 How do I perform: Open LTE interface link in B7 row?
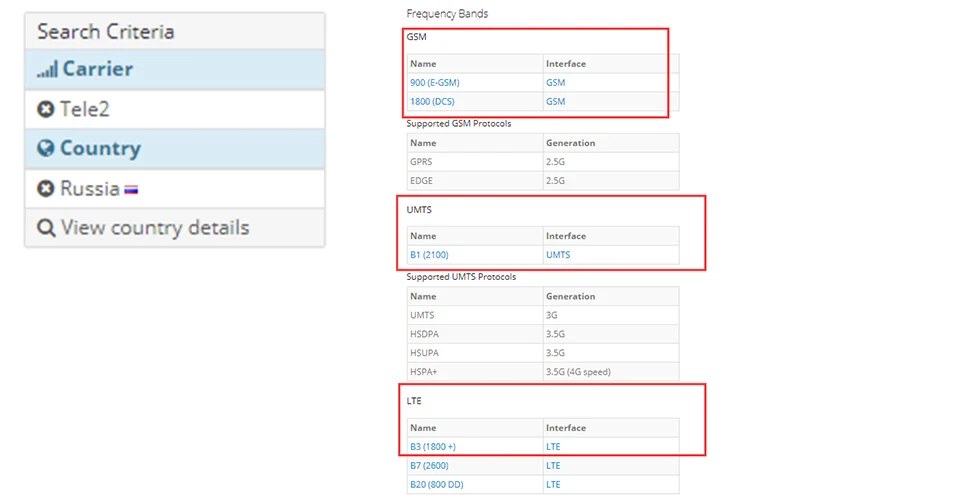(553, 466)
